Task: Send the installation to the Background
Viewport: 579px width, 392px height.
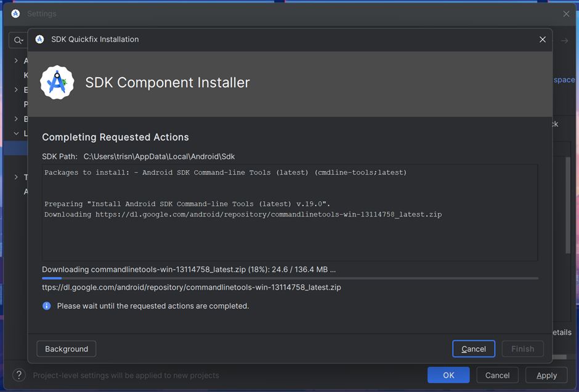Action: pos(67,349)
